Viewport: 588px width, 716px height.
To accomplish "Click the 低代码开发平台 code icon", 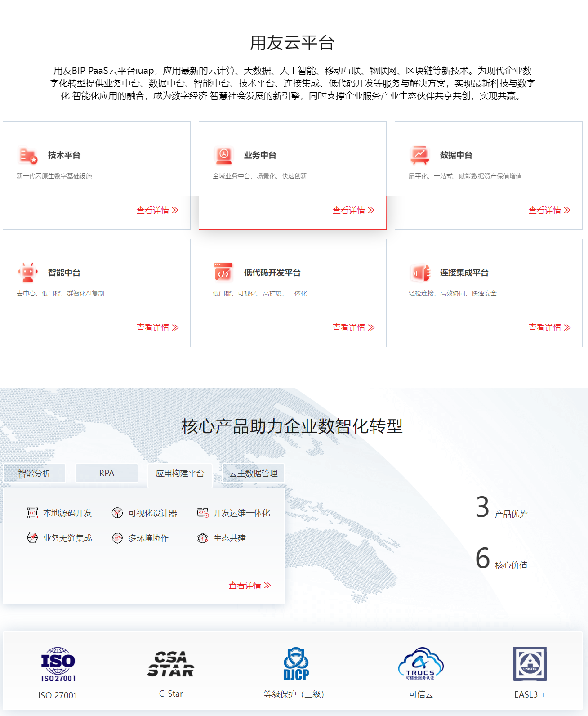I will pyautogui.click(x=224, y=273).
